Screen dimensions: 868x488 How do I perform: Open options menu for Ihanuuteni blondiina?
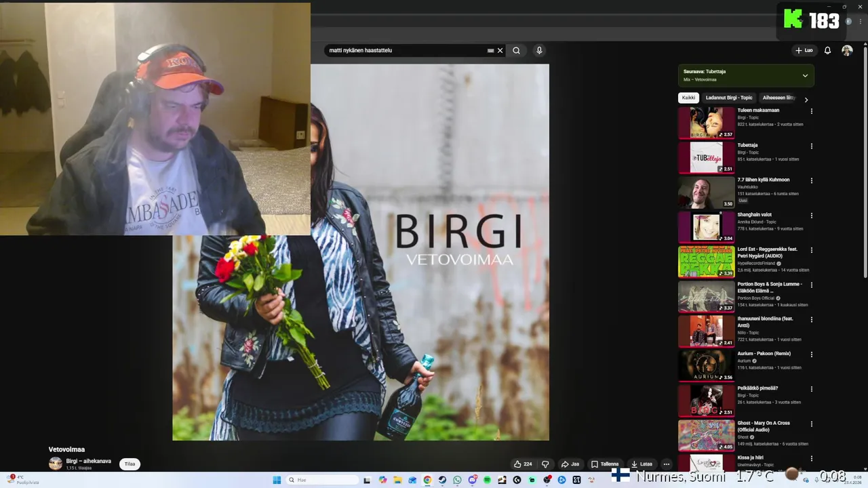pos(811,320)
